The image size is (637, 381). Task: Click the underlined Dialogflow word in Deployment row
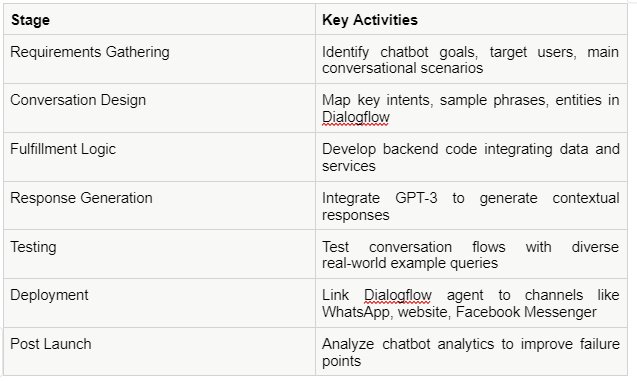pos(398,295)
